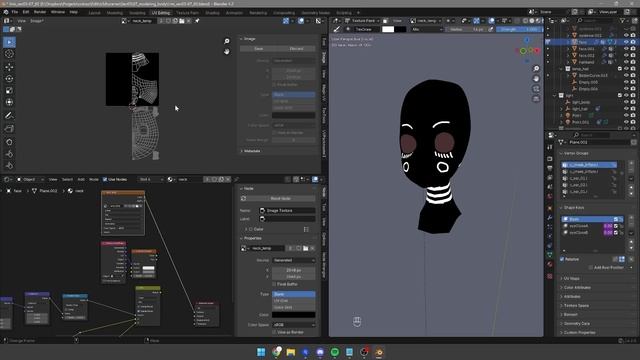The height and width of the screenshot is (360, 640).
Task: Select the Grab sculpt tool in UV editor
Action: 9,142
